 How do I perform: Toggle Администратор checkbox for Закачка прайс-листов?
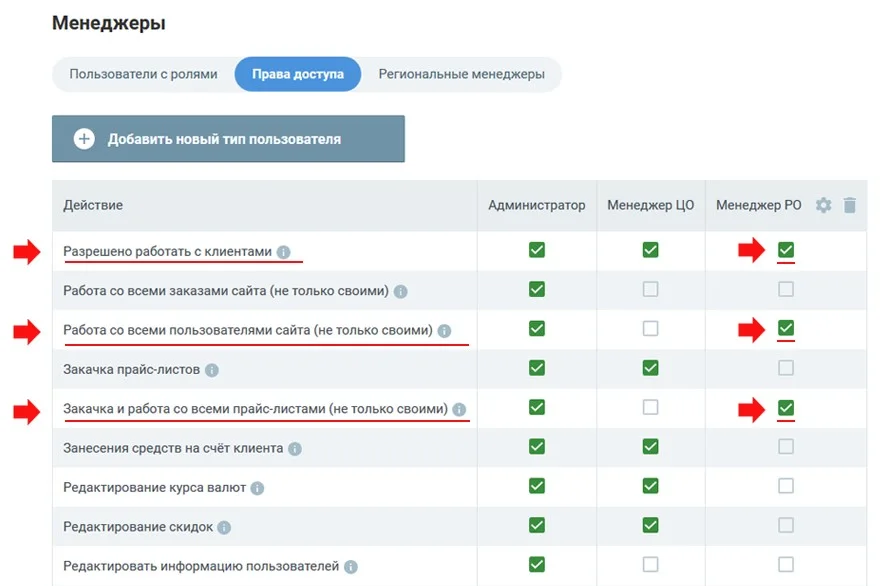click(x=537, y=368)
